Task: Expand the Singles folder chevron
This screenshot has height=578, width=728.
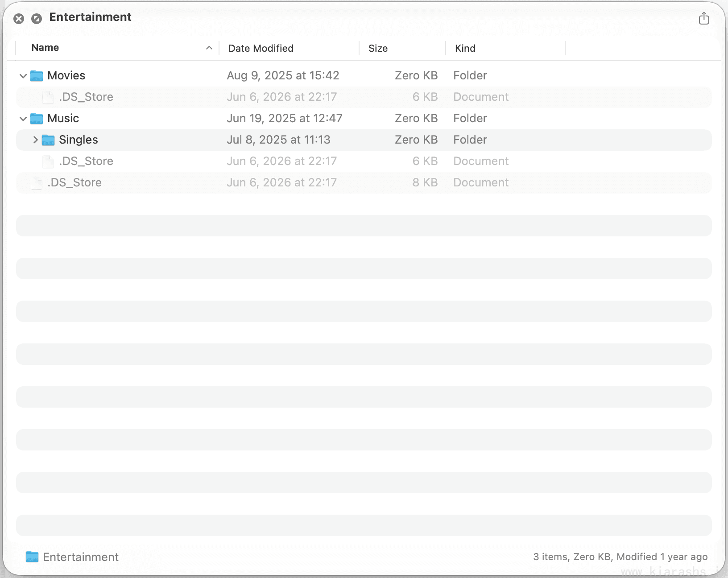Action: tap(35, 140)
